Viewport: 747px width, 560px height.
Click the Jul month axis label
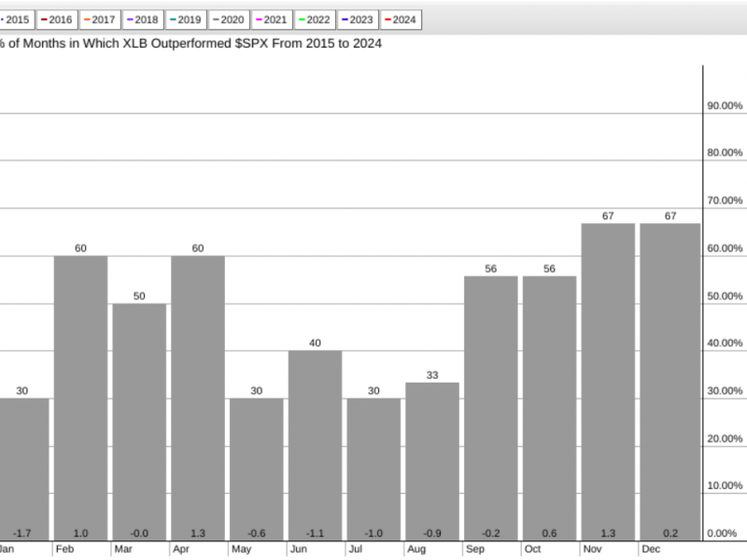point(356,549)
